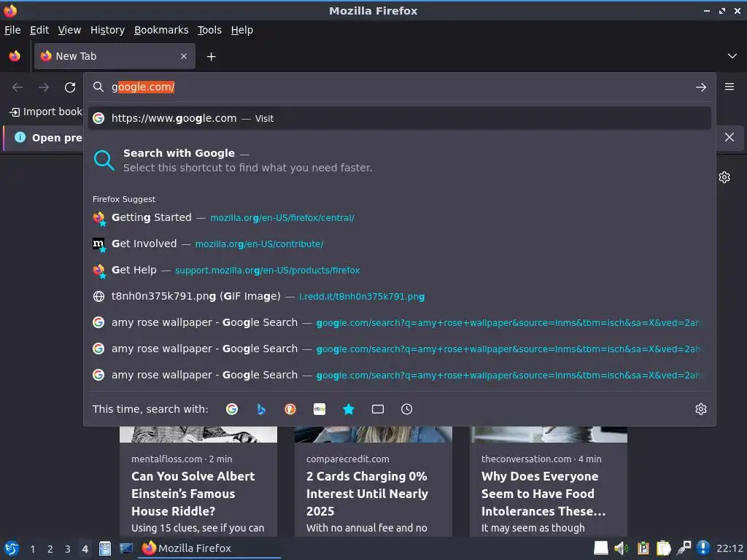Image resolution: width=747 pixels, height=560 pixels.
Task: Open the History menu
Action: 107,30
